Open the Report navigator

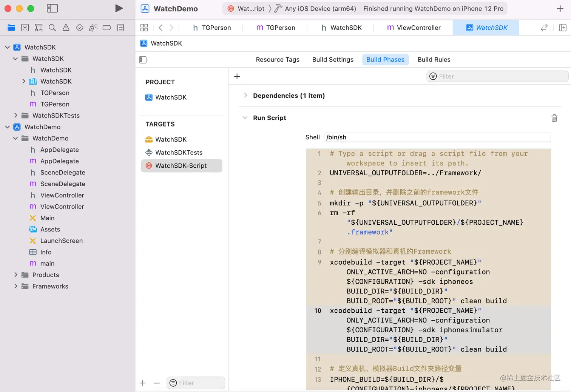click(120, 28)
